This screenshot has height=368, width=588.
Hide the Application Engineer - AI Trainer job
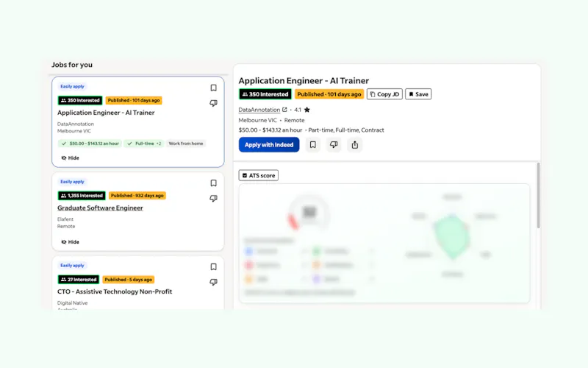70,158
